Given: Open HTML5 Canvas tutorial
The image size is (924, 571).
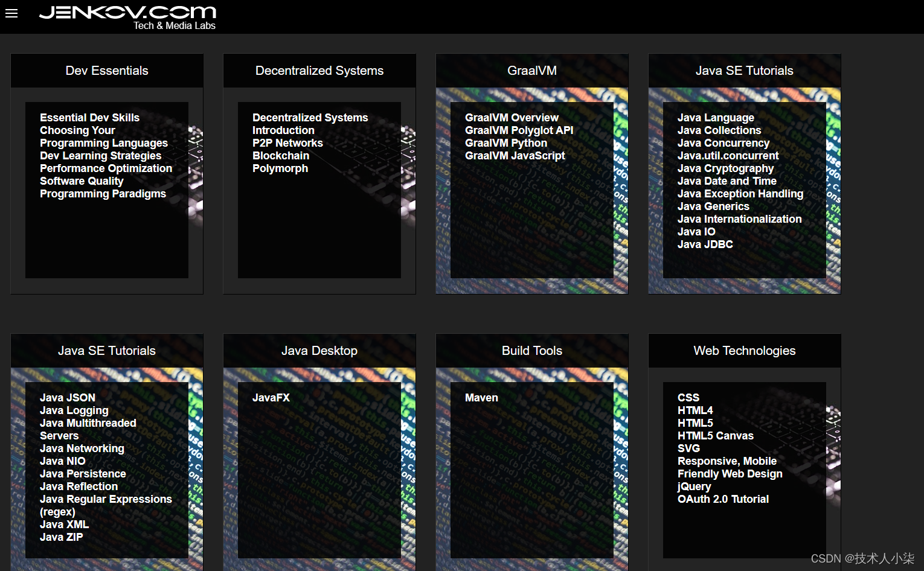Looking at the screenshot, I should [x=716, y=436].
